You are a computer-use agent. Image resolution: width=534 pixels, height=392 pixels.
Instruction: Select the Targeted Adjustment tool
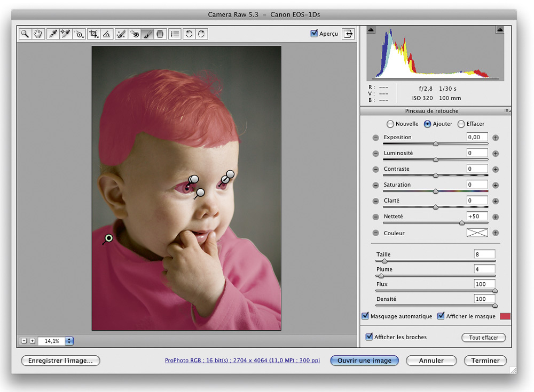pyautogui.click(x=79, y=34)
